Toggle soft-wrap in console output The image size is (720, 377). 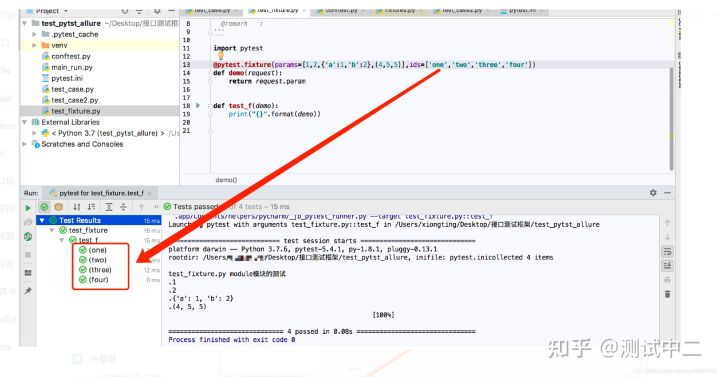click(x=667, y=251)
